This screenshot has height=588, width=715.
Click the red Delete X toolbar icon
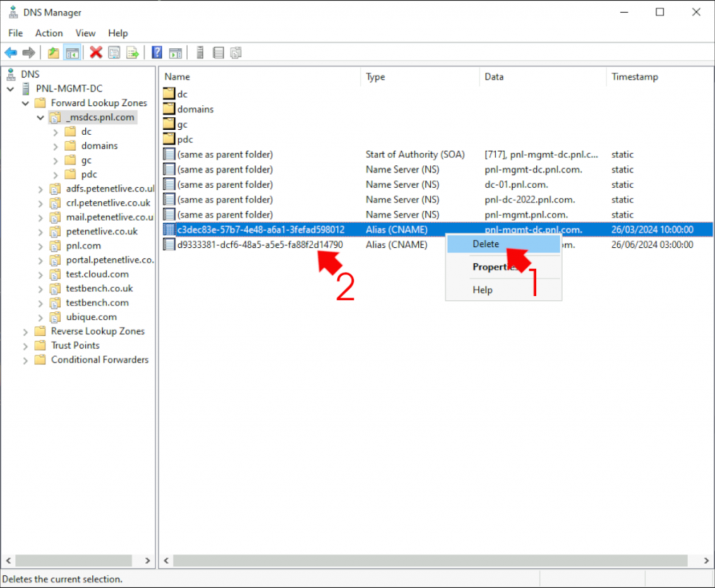tap(95, 52)
